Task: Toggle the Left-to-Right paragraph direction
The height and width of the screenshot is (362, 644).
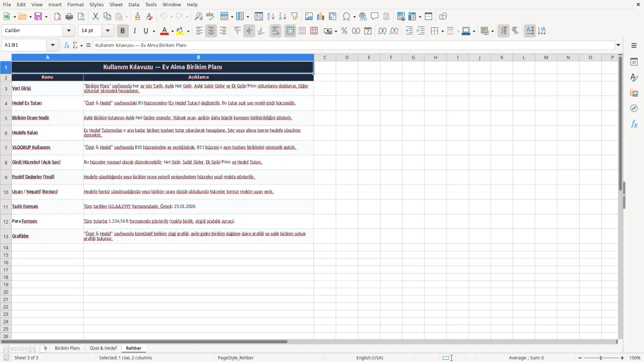Action: point(503,31)
